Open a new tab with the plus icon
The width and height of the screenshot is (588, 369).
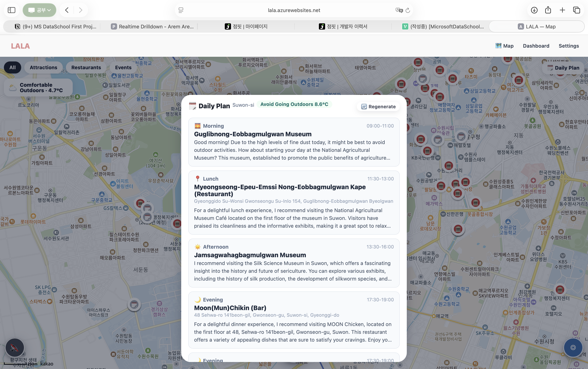click(x=562, y=10)
